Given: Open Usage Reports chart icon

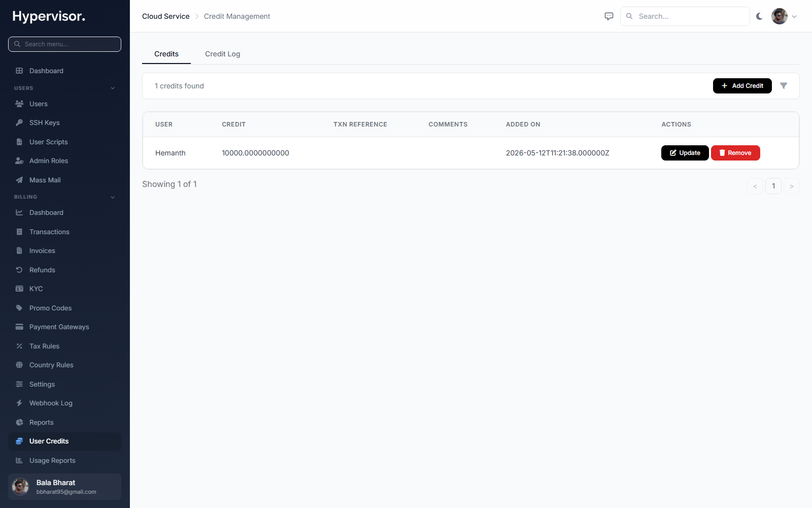Looking at the screenshot, I should pos(19,460).
